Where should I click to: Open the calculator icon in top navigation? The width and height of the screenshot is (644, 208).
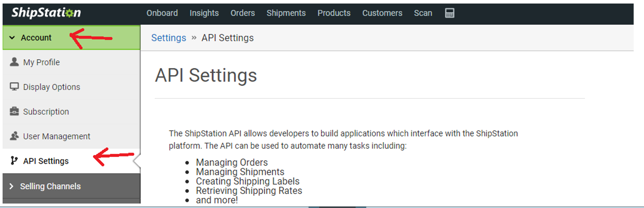coord(449,13)
